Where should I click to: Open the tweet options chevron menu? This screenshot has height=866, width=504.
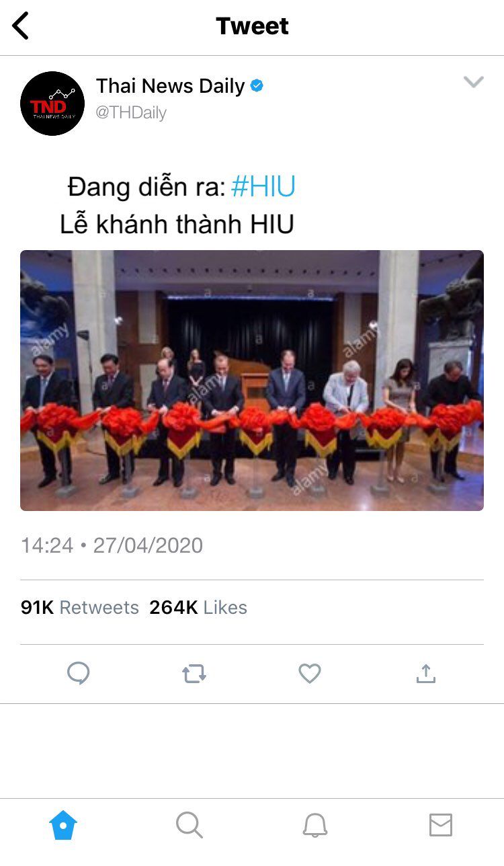click(474, 82)
